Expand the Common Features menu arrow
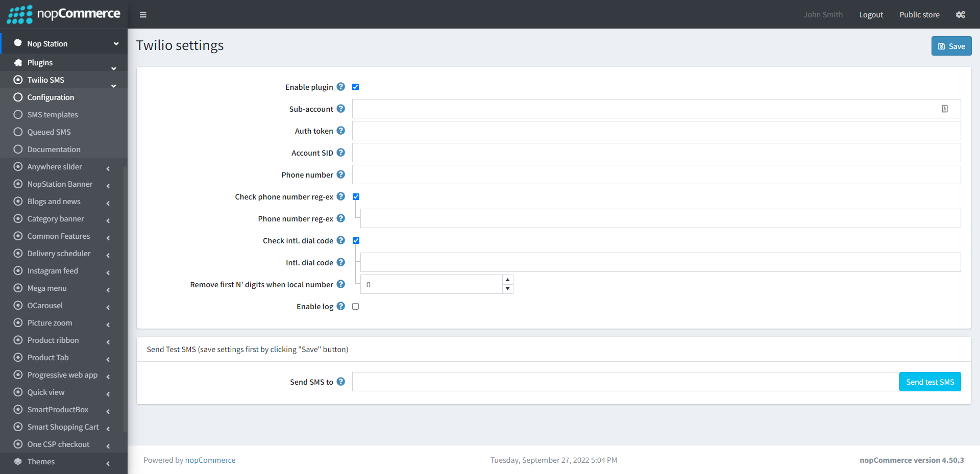Viewport: 980px width, 474px height. (x=108, y=238)
